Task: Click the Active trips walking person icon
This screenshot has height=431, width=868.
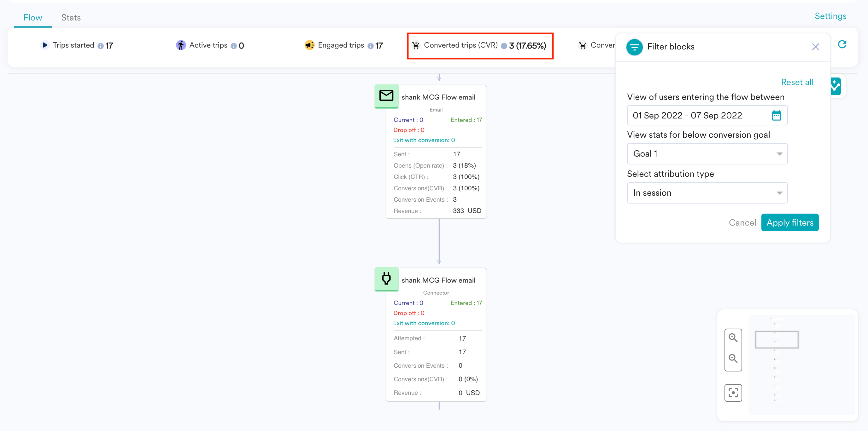Action: (181, 45)
